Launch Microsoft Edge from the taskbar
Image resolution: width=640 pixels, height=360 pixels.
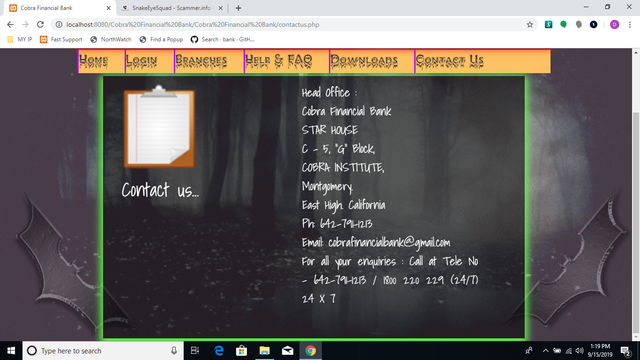point(219,351)
